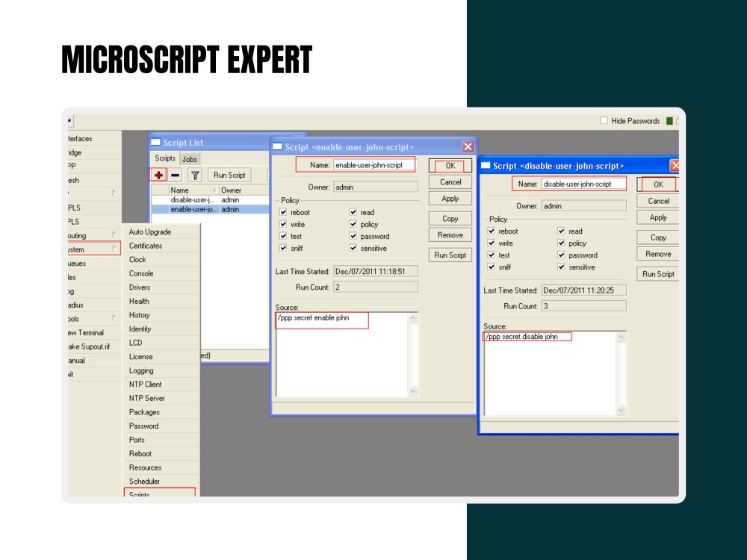The image size is (747, 560).
Task: Click Apply in enable-user-john-script dialog
Action: coord(450,199)
